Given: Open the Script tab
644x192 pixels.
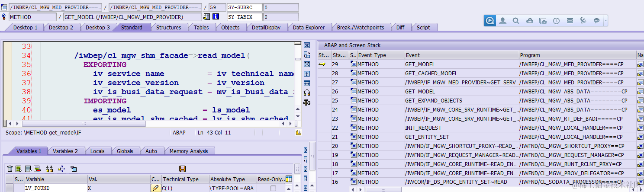Looking at the screenshot, I should pyautogui.click(x=423, y=27).
